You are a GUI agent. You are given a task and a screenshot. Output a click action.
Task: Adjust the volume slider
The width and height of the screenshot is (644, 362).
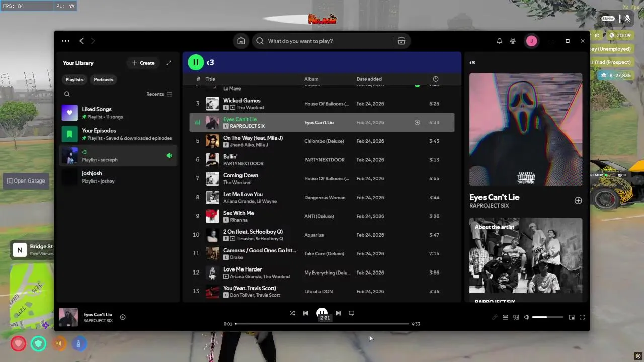pyautogui.click(x=547, y=317)
